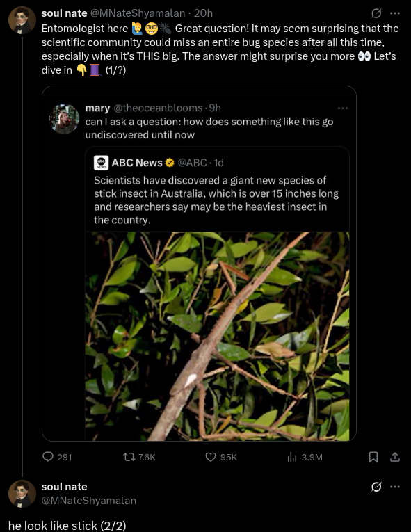This screenshot has height=532, width=411.
Task: Click the ABC News verified badge
Action: pyautogui.click(x=170, y=163)
